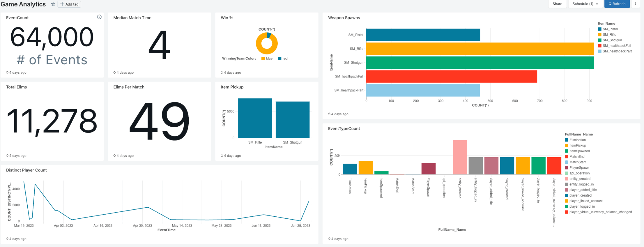Screen dimensions: 644x247
Task: Toggle MatchStart in EventTypeCount legend
Action: point(575,162)
